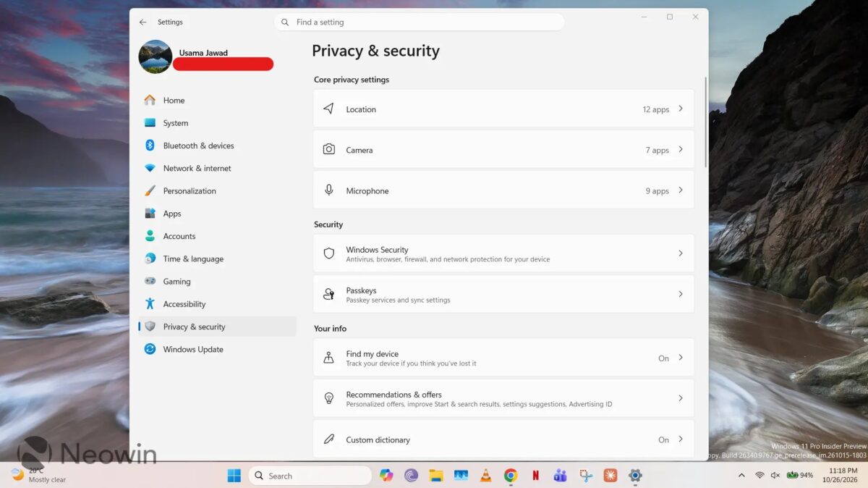Launch Copilot from the taskbar
Image resolution: width=868 pixels, height=488 pixels.
[x=386, y=476]
